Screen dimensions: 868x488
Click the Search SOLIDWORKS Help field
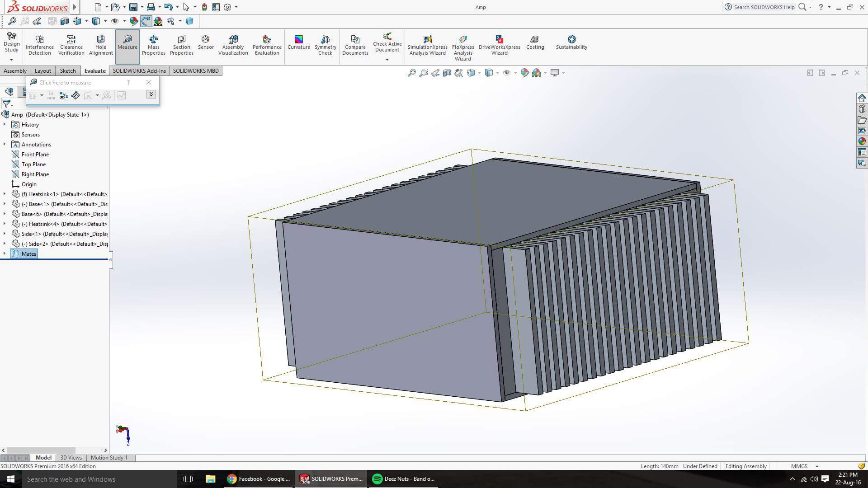pos(764,7)
